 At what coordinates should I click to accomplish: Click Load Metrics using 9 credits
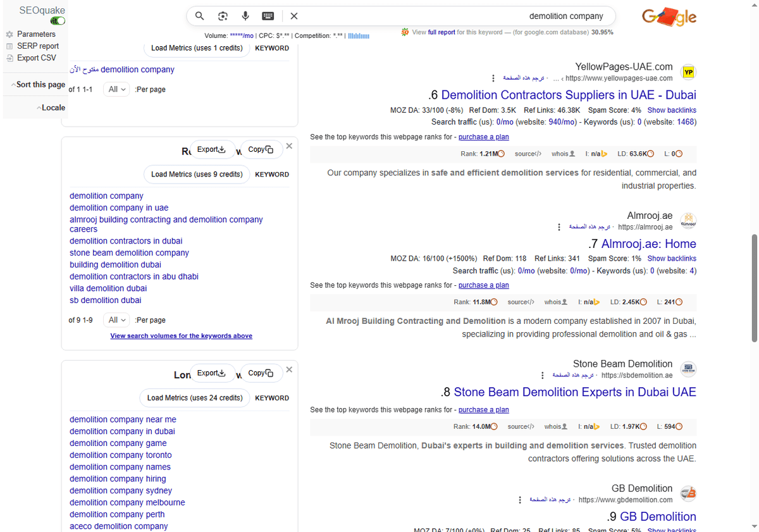coord(196,174)
